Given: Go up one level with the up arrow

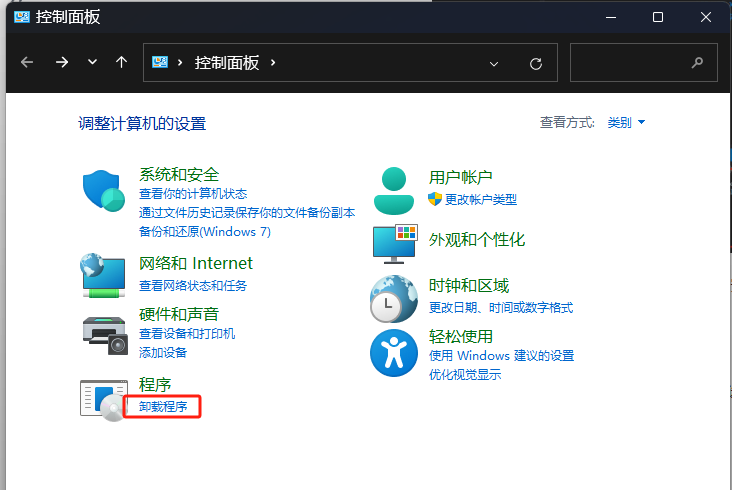Looking at the screenshot, I should pyautogui.click(x=121, y=62).
